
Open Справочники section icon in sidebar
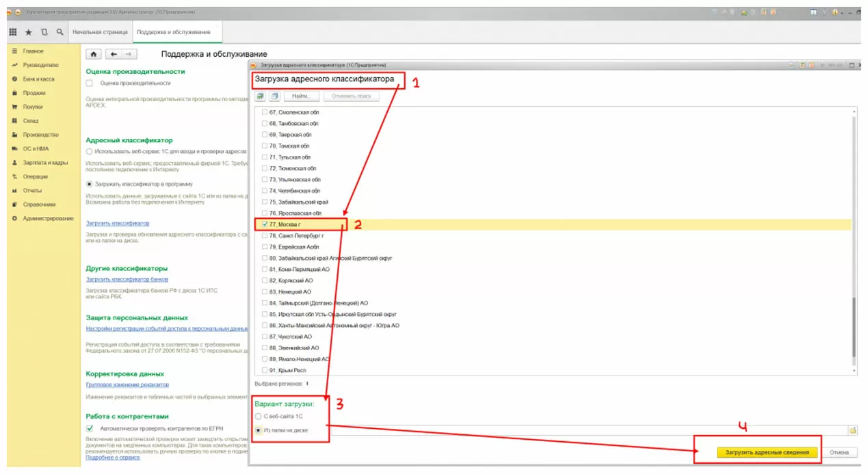pos(14,205)
